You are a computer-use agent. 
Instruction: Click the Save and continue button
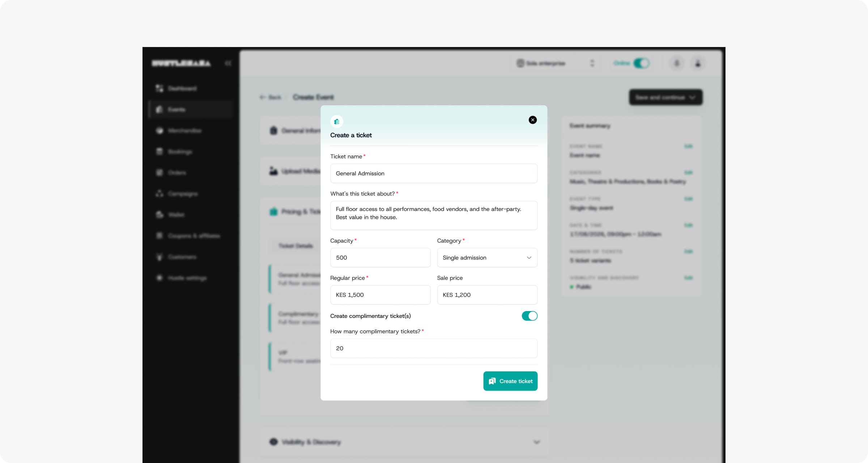tap(665, 97)
